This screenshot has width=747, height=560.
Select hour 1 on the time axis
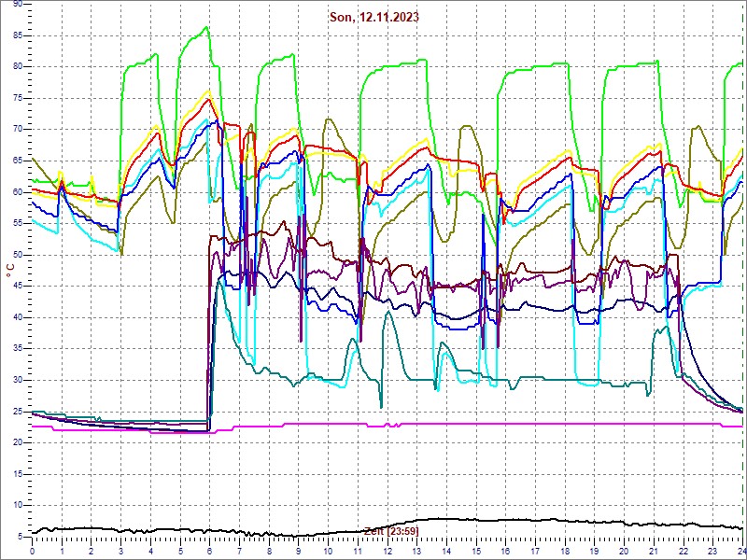[62, 551]
